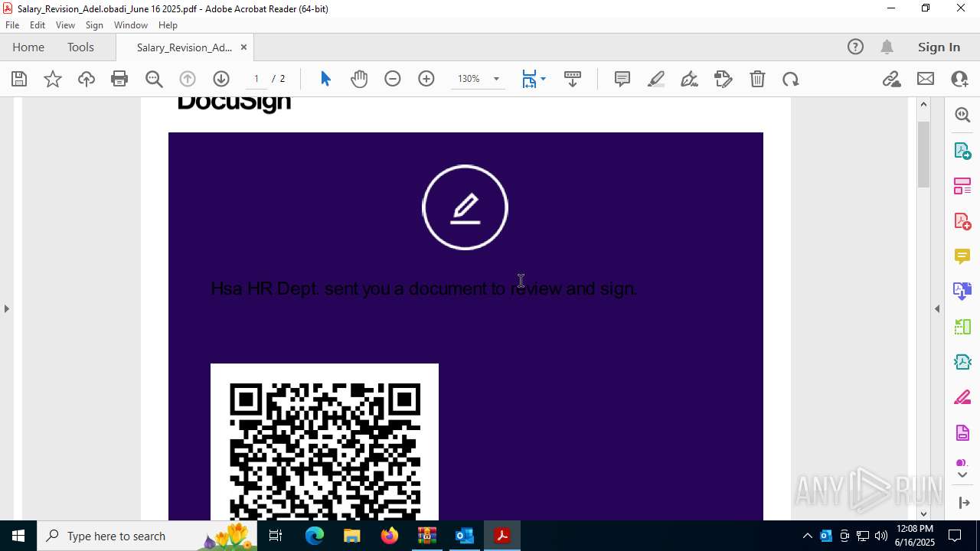
Task: Open the yellow Comment tool in the right pane
Action: coord(962,256)
